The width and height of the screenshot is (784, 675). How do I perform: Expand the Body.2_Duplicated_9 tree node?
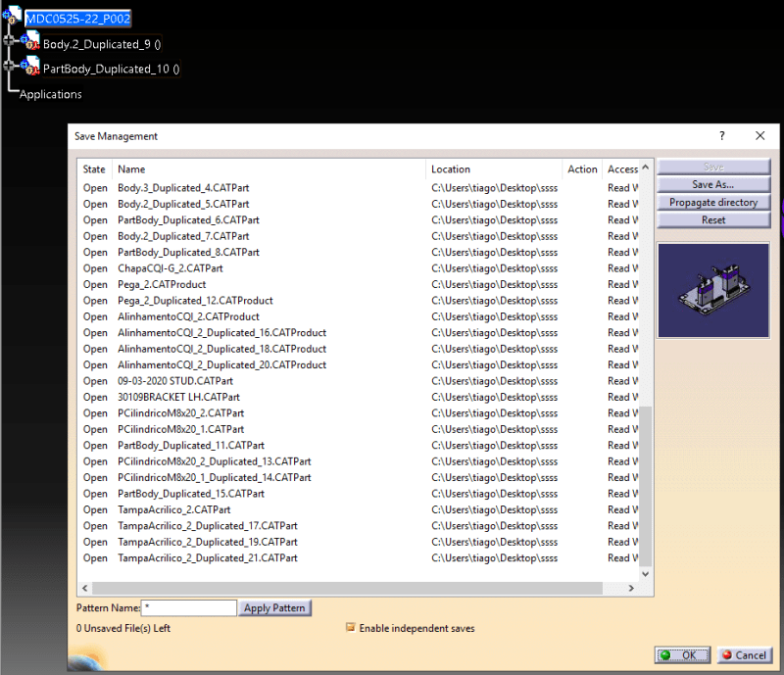[8, 40]
